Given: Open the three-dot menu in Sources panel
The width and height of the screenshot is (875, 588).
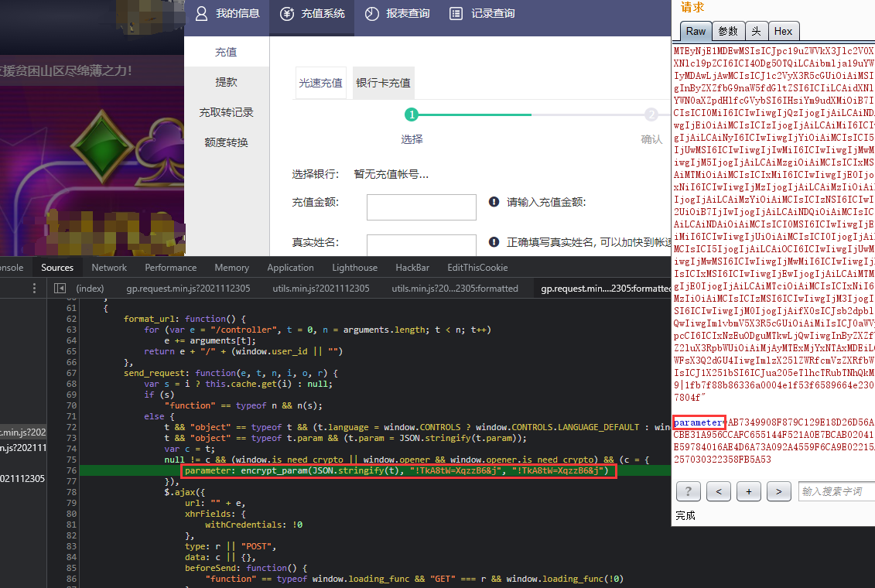Looking at the screenshot, I should [x=33, y=289].
